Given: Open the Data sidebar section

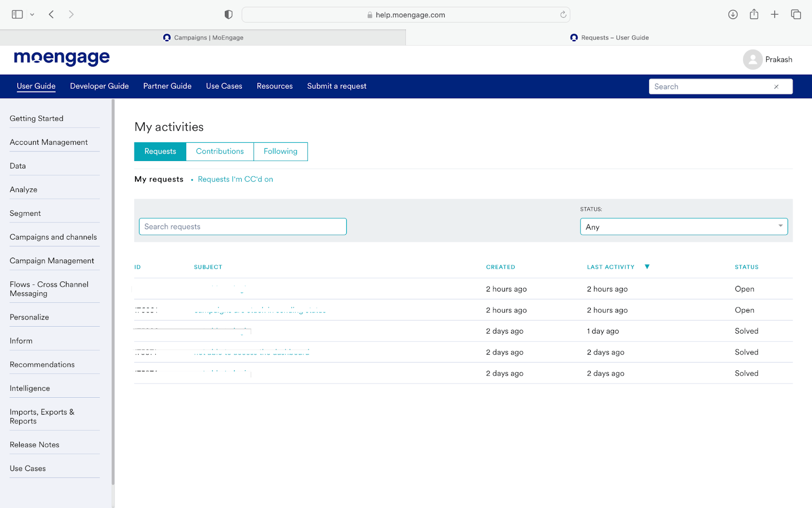Looking at the screenshot, I should (x=18, y=166).
